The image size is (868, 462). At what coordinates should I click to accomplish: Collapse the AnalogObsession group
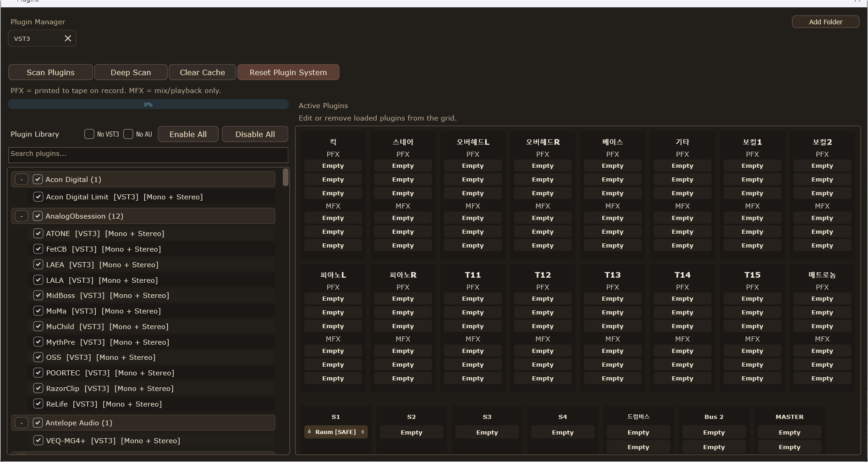[22, 216]
